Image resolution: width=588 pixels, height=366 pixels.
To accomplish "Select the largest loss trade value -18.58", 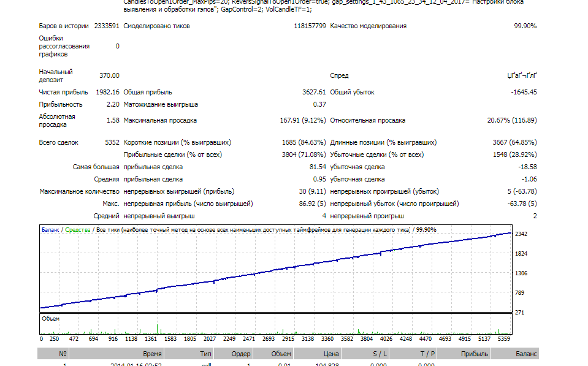I will coord(527,167).
